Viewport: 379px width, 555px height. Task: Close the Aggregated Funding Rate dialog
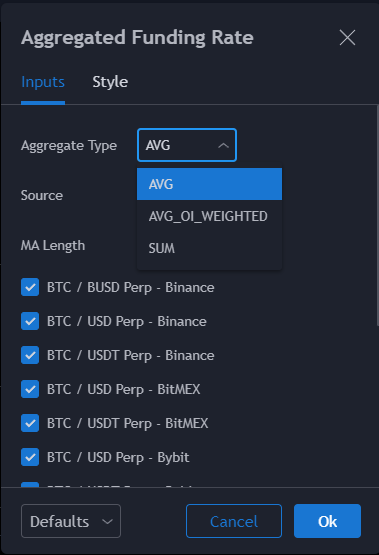(x=347, y=38)
